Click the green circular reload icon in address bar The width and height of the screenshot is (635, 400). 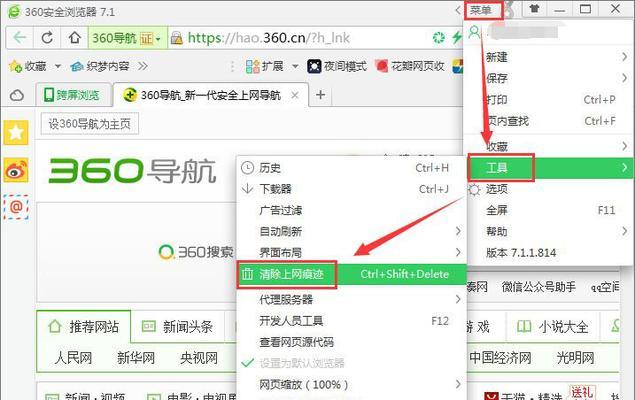click(439, 38)
